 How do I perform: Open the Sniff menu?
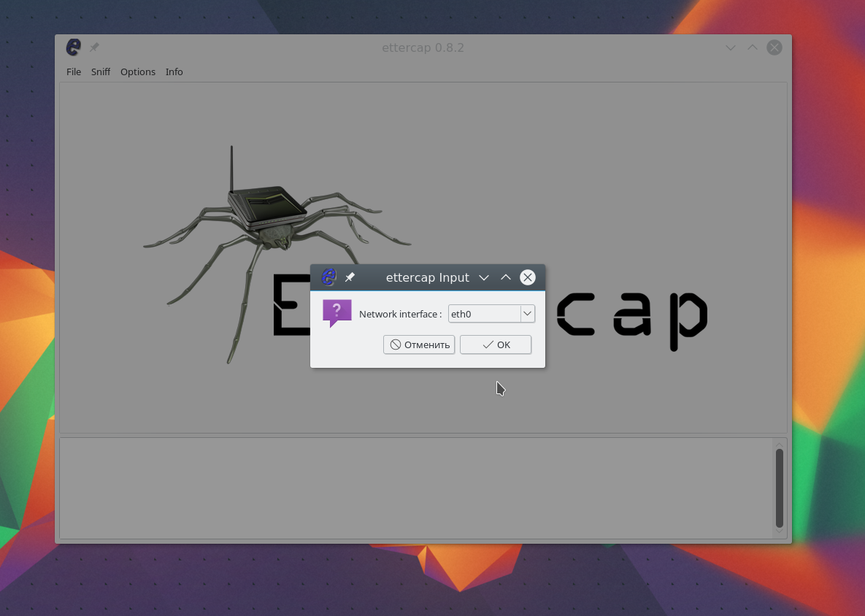(101, 72)
